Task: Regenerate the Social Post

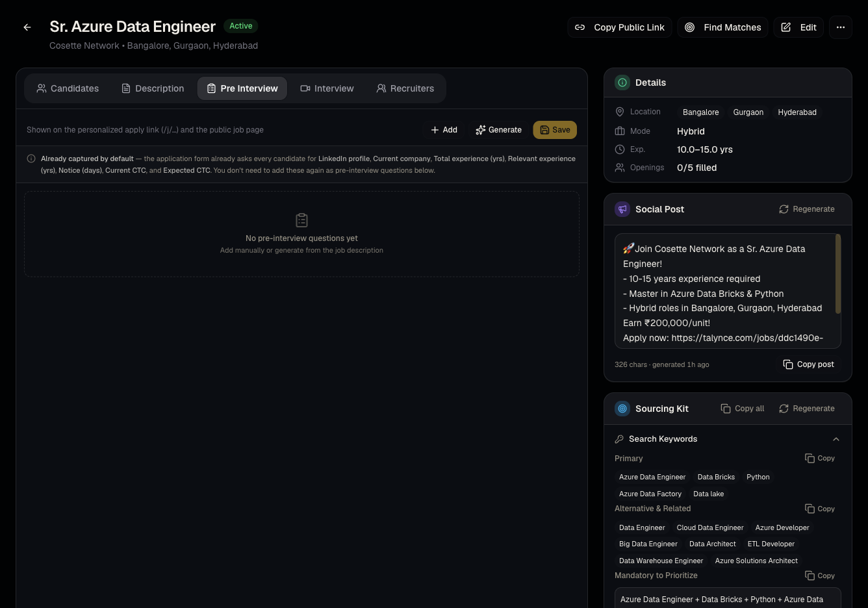Action: click(807, 209)
